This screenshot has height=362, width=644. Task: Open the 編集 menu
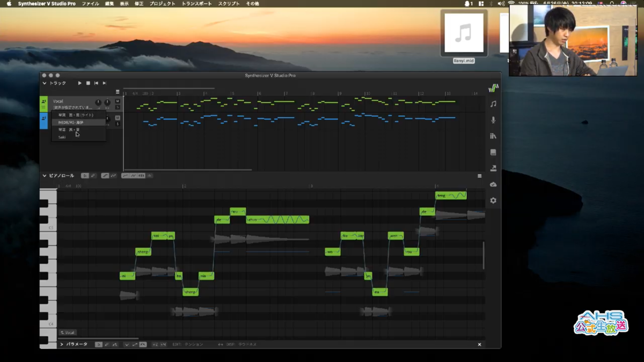click(109, 4)
